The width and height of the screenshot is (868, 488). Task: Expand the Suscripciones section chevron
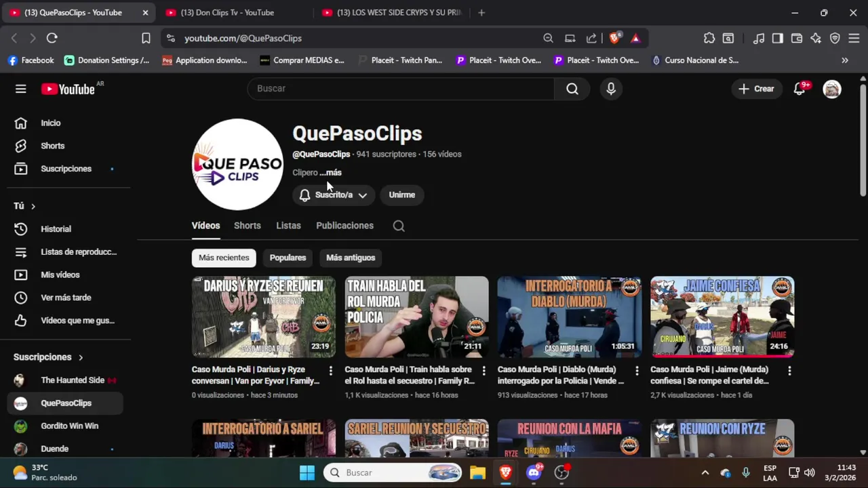click(x=81, y=357)
